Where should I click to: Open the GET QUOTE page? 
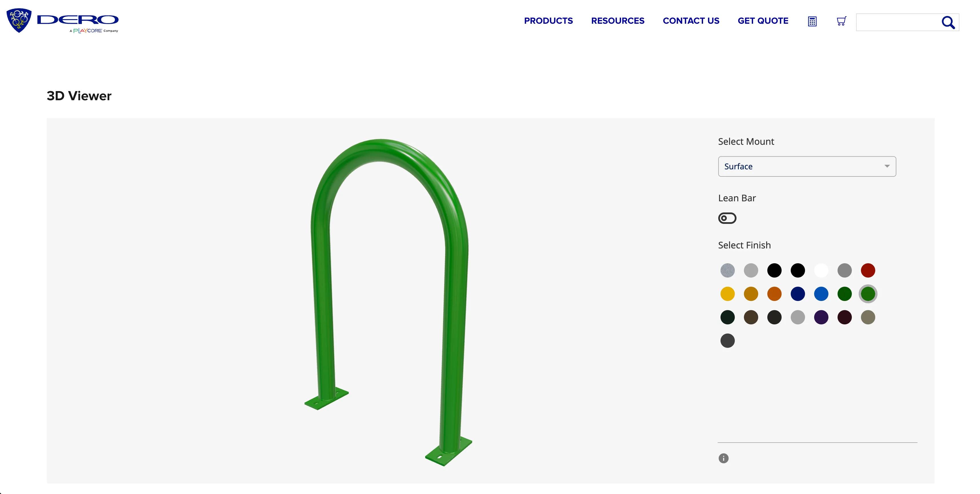[763, 21]
